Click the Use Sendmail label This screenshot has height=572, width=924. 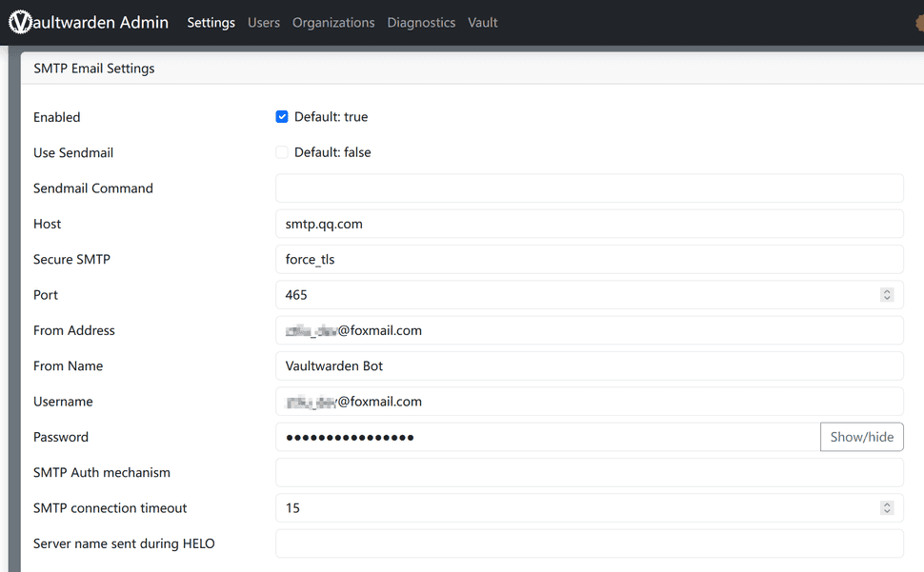coord(73,152)
